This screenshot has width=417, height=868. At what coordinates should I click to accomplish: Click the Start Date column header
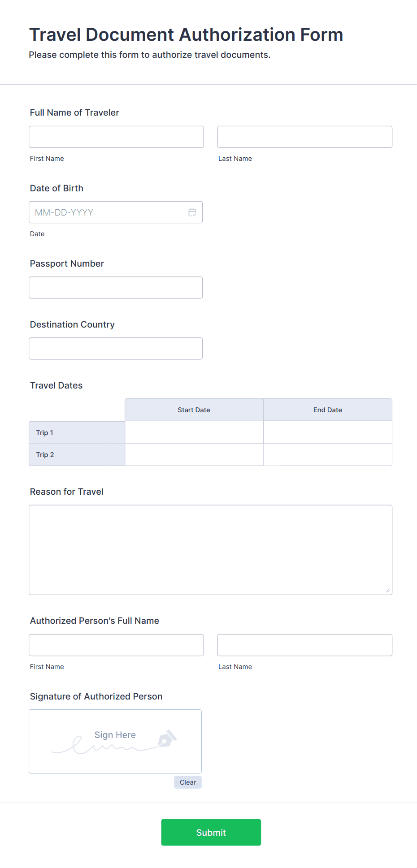pos(194,410)
